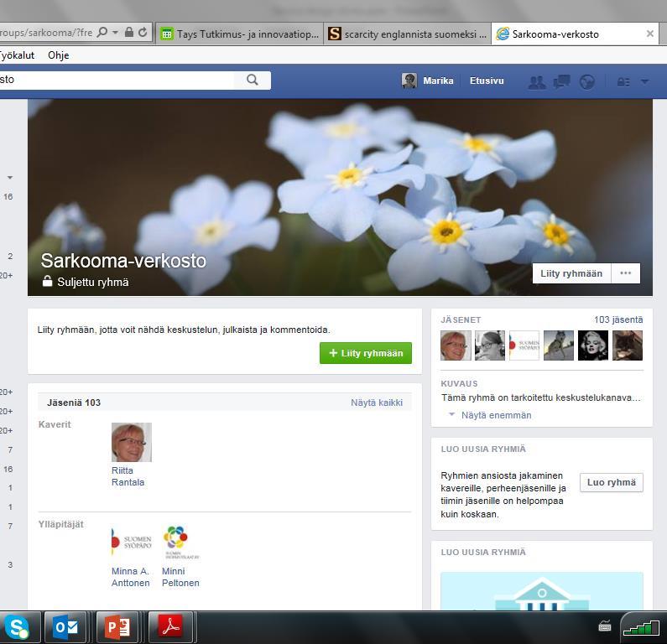
Task: Open the friend requests icon
Action: tap(537, 81)
